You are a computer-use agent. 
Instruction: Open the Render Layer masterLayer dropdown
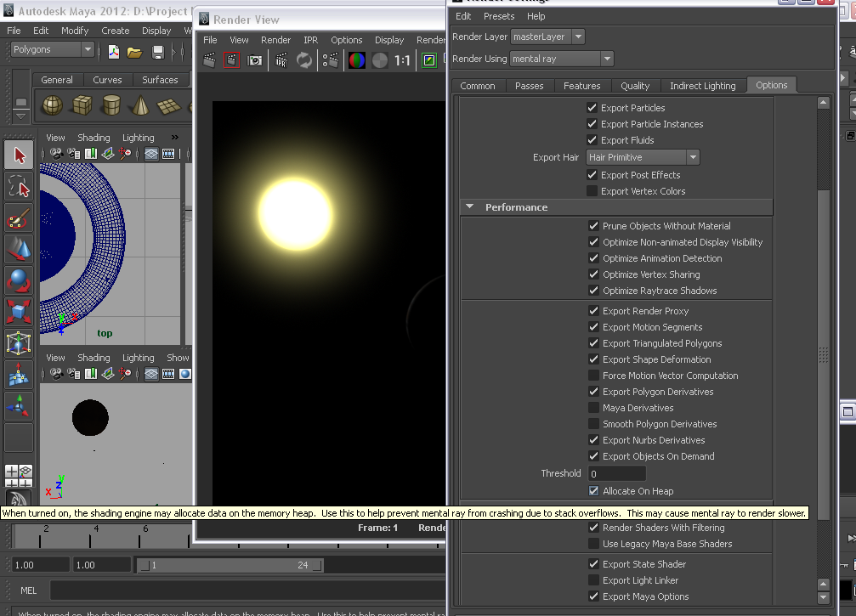click(x=547, y=37)
